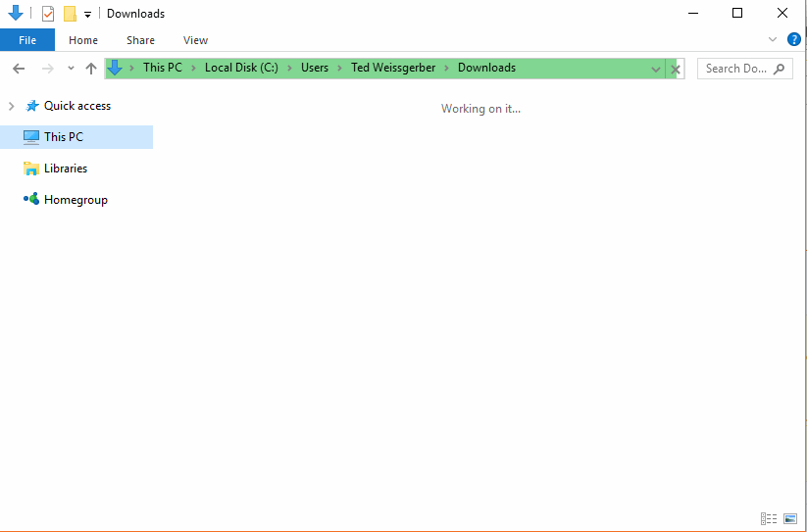Select This PC in navigation pane
This screenshot has height=532, width=807.
pos(76,137)
